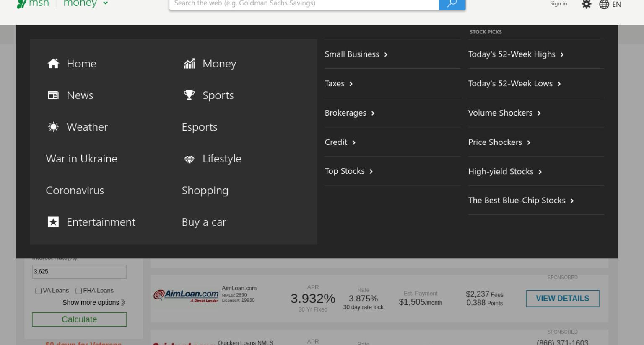Select Lifestyle menu item

coord(222,159)
